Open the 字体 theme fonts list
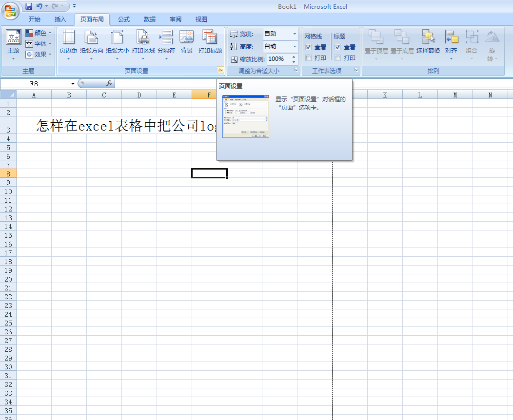The width and height of the screenshot is (513, 420). (x=39, y=44)
